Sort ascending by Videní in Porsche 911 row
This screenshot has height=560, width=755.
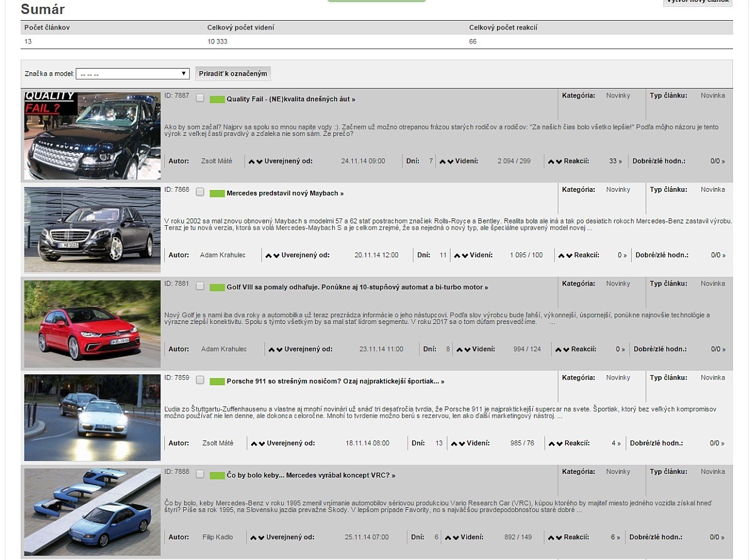(x=454, y=444)
